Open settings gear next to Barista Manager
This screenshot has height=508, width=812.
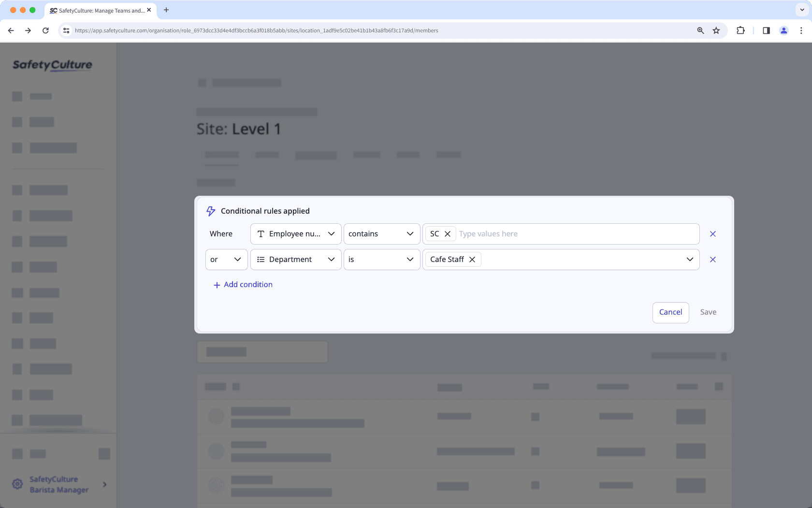[x=17, y=484]
